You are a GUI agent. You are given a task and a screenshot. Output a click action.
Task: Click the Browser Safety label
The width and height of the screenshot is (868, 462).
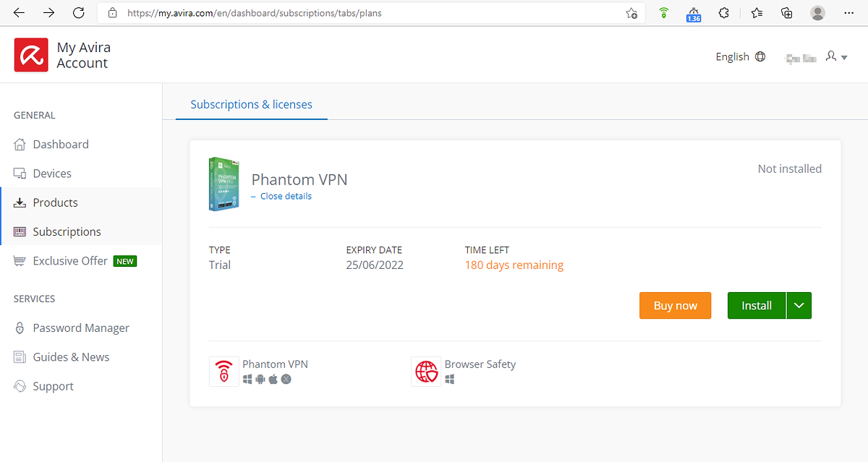pos(480,364)
